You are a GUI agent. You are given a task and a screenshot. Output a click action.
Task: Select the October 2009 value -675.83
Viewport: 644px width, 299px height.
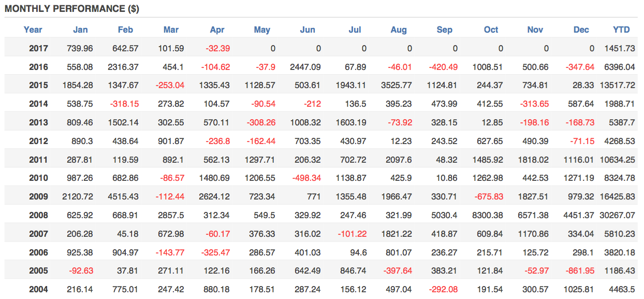[487, 196]
